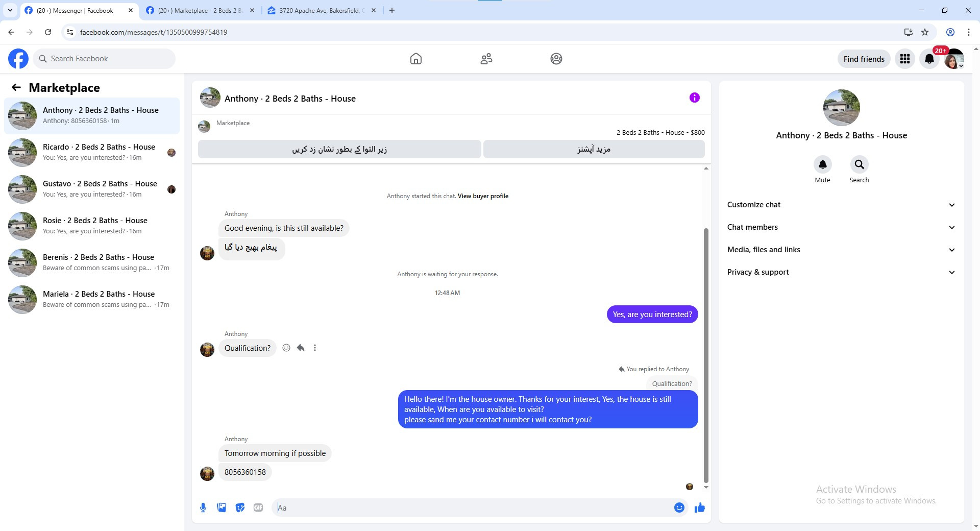Image resolution: width=980 pixels, height=531 pixels.
Task: Switch to the 3720 Apache Ave tab
Action: click(x=322, y=10)
